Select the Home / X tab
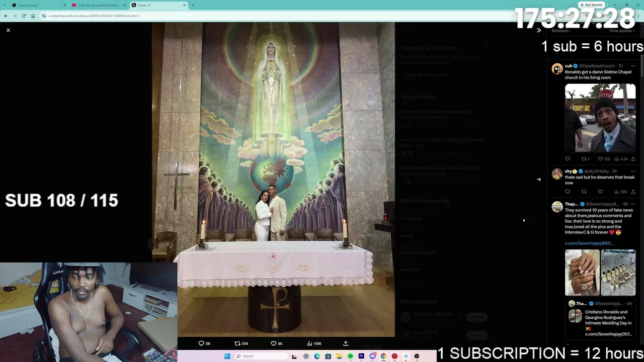Image resolution: width=644 pixels, height=362 pixels. point(158,5)
